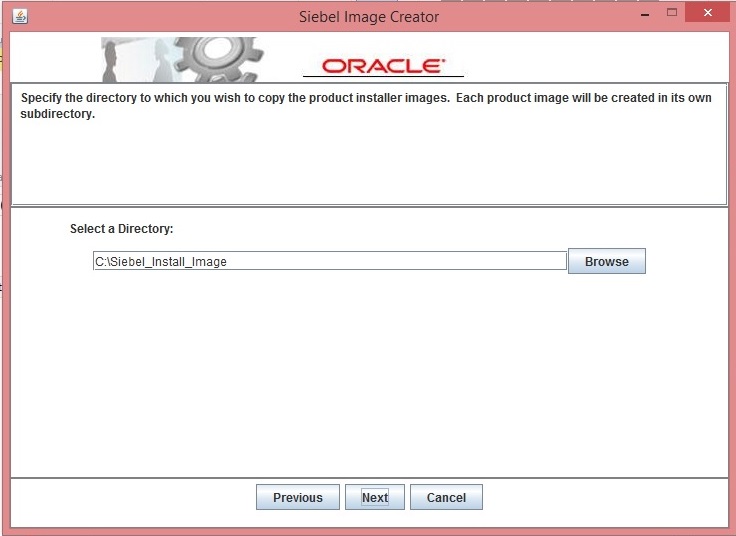
Task: Close the Siebel Image Creator window
Action: pyautogui.click(x=708, y=13)
